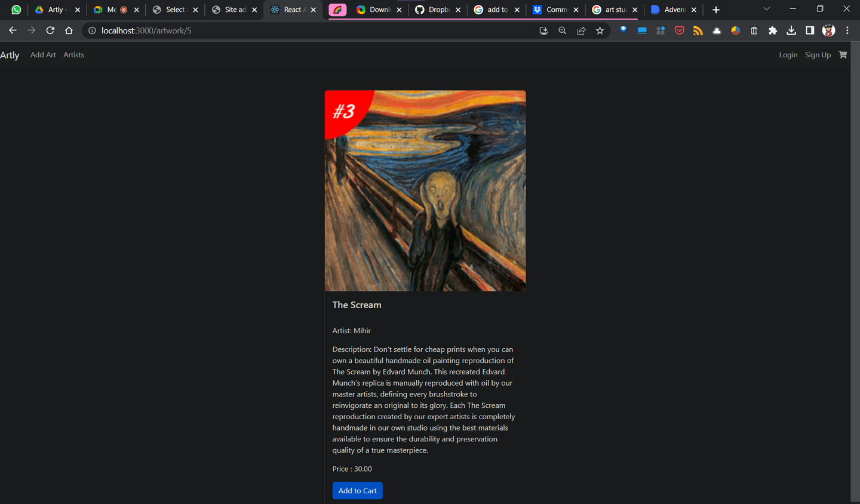Image resolution: width=860 pixels, height=504 pixels.
Task: Switch to the pinned rainbow icon tab
Action: [337, 10]
